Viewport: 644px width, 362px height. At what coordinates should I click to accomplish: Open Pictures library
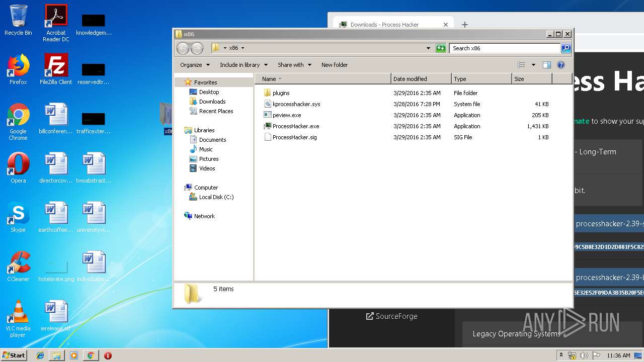(209, 159)
